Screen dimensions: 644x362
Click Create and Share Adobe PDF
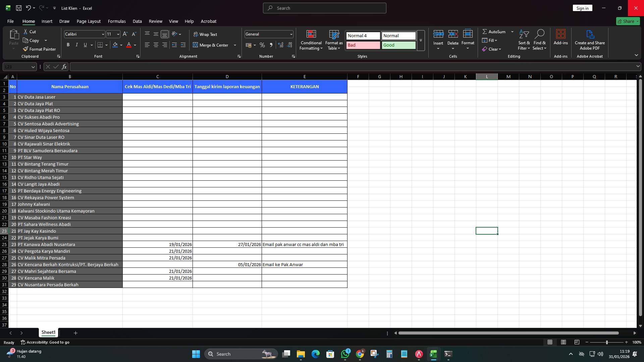click(590, 40)
